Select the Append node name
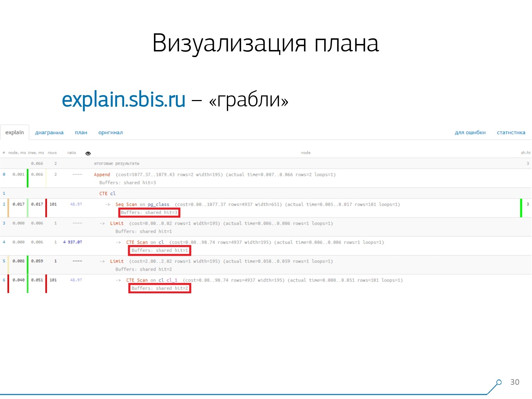Viewport: 532px width, 399px height. tap(102, 174)
